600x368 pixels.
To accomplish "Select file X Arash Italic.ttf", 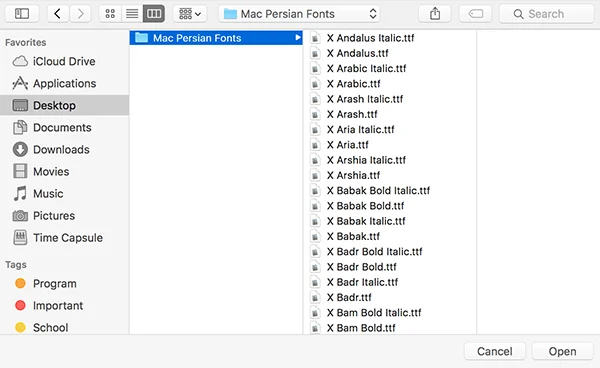I will 390,99.
